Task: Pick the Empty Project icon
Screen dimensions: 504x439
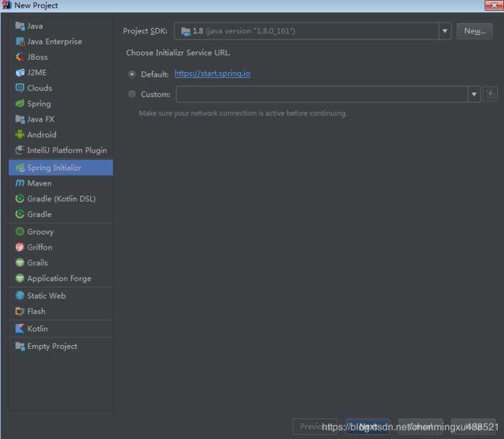Action: [20, 346]
